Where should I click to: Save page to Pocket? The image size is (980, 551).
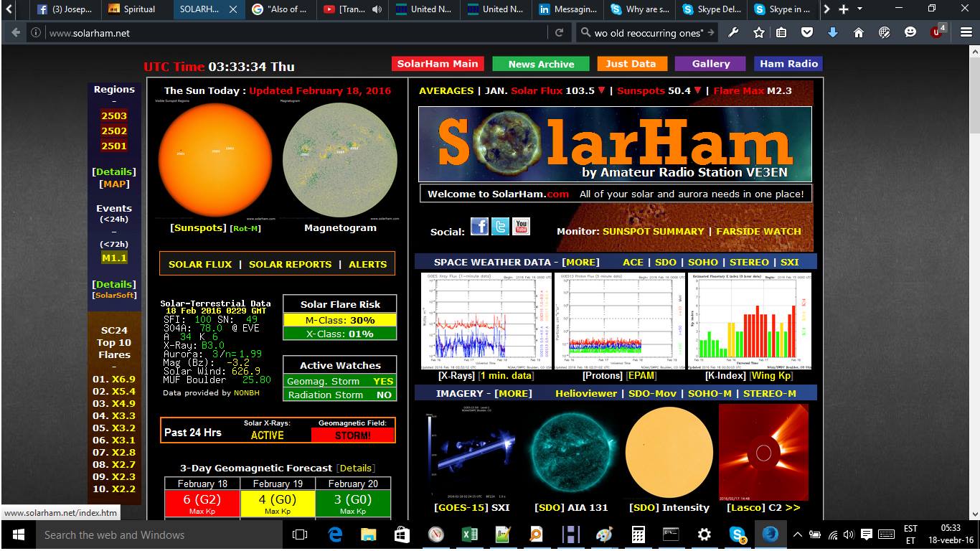(807, 32)
